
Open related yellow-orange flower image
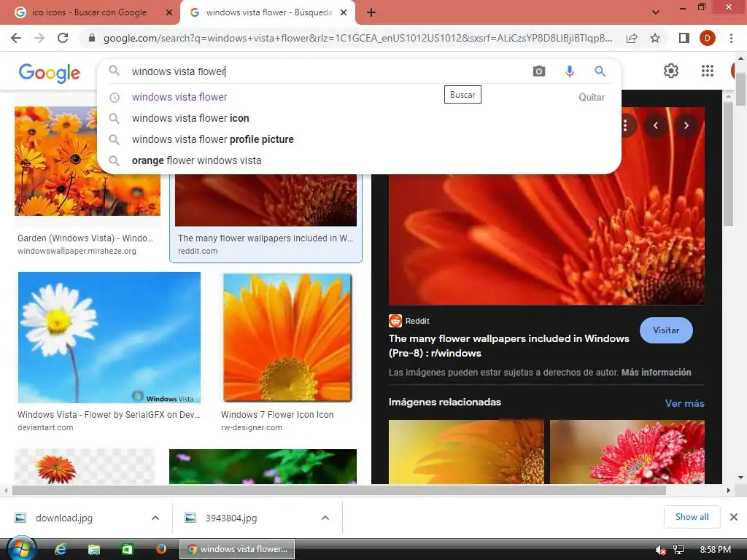tap(466, 451)
